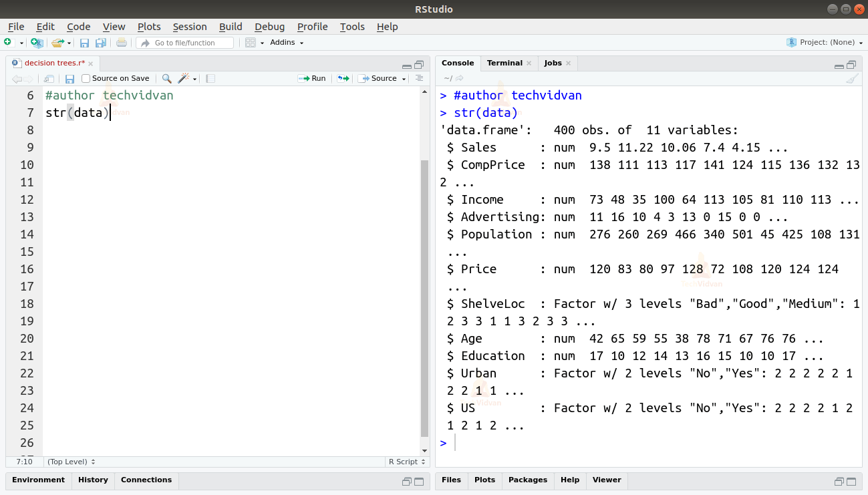Source the entire script
This screenshot has width=868, height=495.
[379, 78]
